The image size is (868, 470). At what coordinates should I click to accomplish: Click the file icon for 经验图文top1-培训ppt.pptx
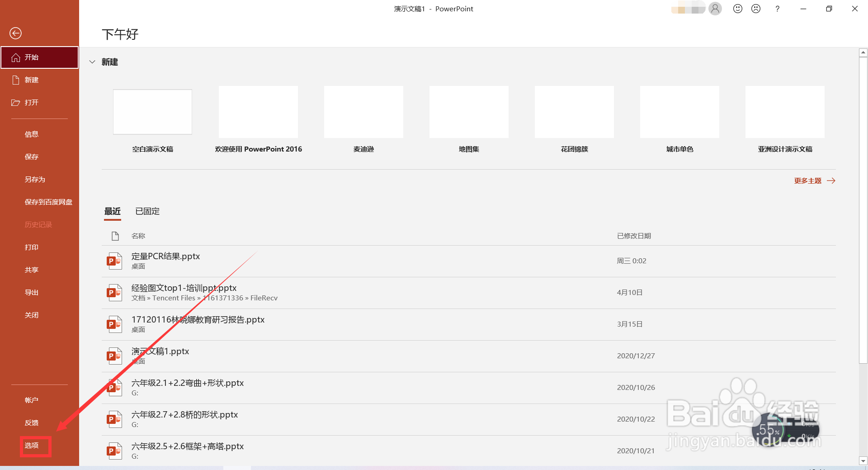(114, 293)
